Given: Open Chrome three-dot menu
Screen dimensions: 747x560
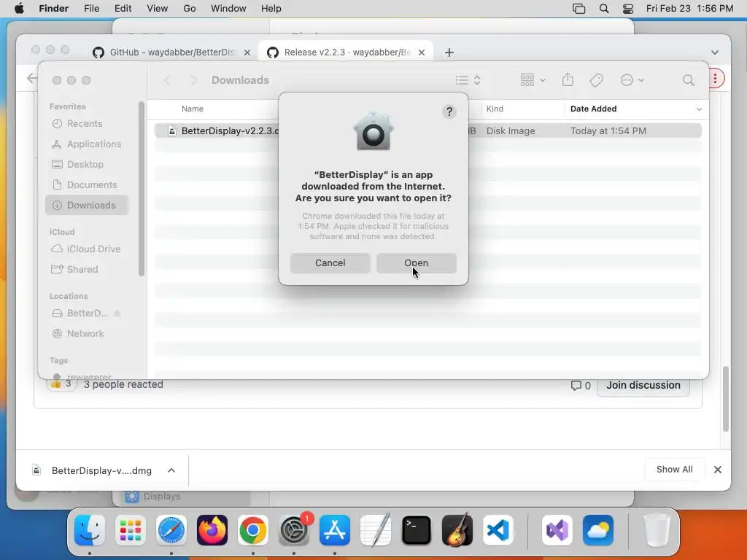Looking at the screenshot, I should coord(716,78).
